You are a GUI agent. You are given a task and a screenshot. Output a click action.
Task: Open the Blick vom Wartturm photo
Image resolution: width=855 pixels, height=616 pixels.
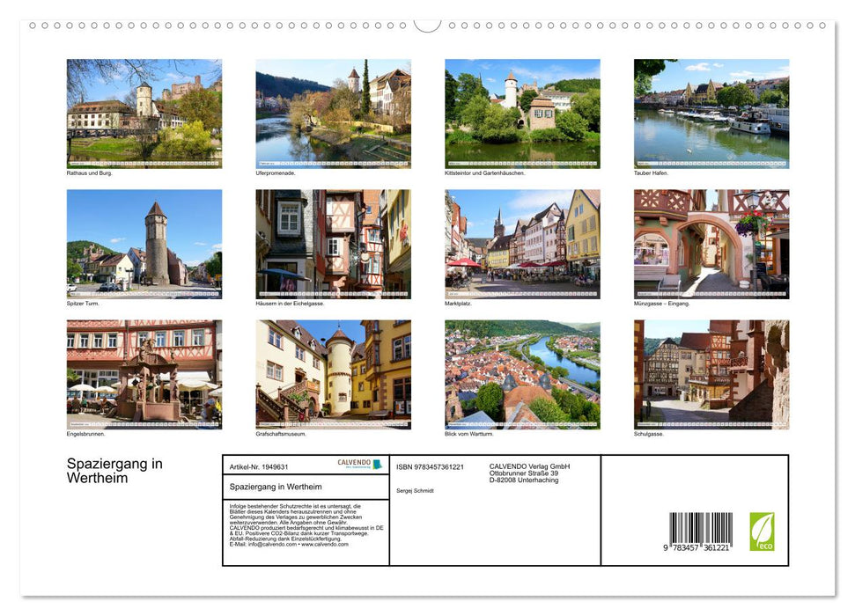click(522, 374)
